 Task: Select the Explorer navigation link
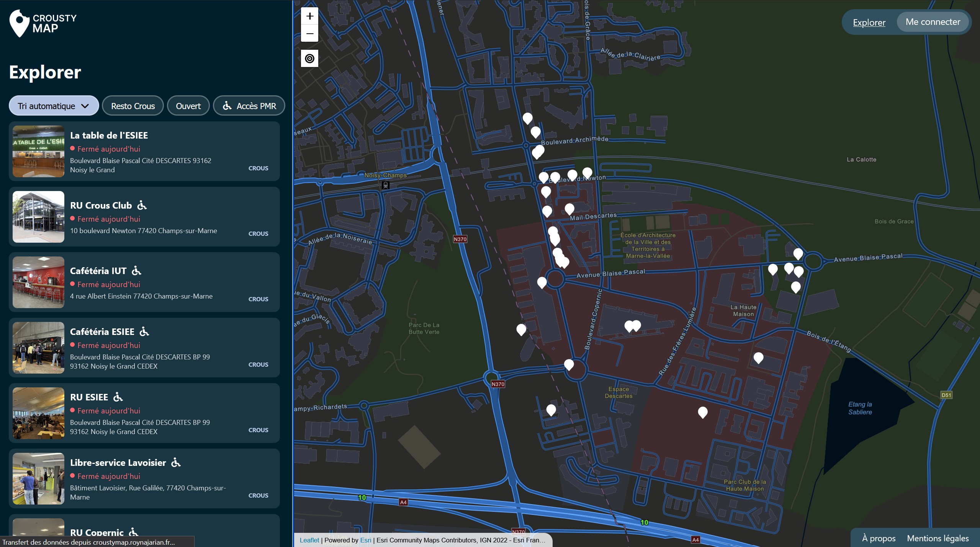[x=869, y=23]
